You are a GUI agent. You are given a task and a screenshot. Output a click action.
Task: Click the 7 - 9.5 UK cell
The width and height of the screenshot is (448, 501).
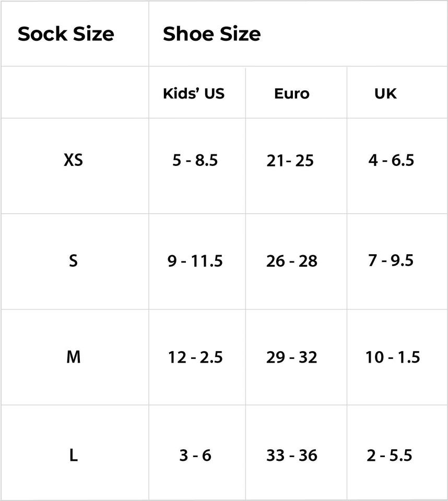[x=391, y=259]
